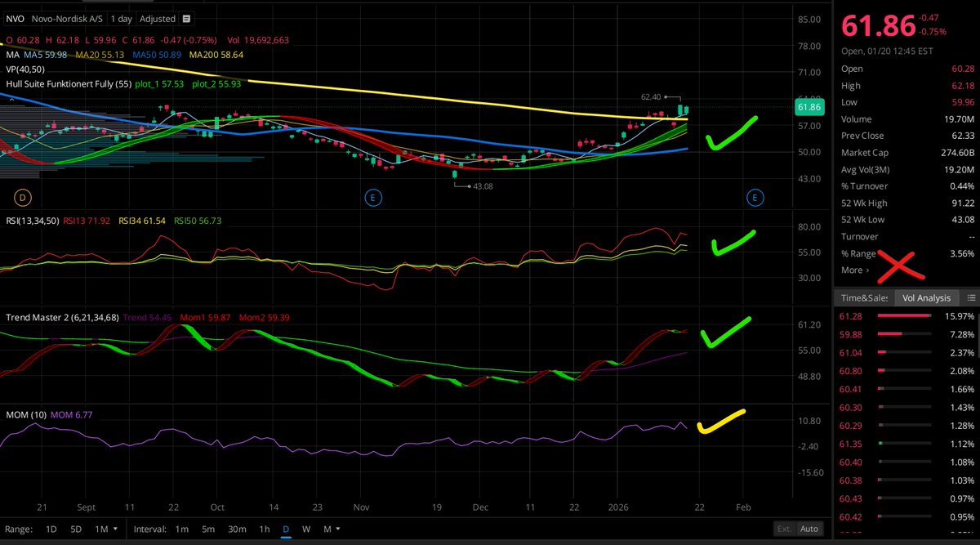980x545 pixels.
Task: Set range to 5D
Action: tap(76, 529)
